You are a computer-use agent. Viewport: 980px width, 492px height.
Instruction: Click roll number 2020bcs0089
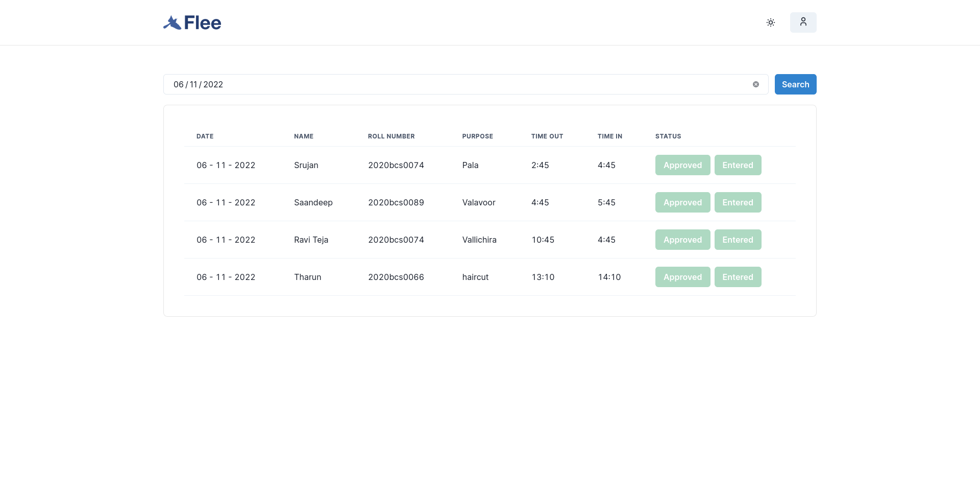pos(396,202)
